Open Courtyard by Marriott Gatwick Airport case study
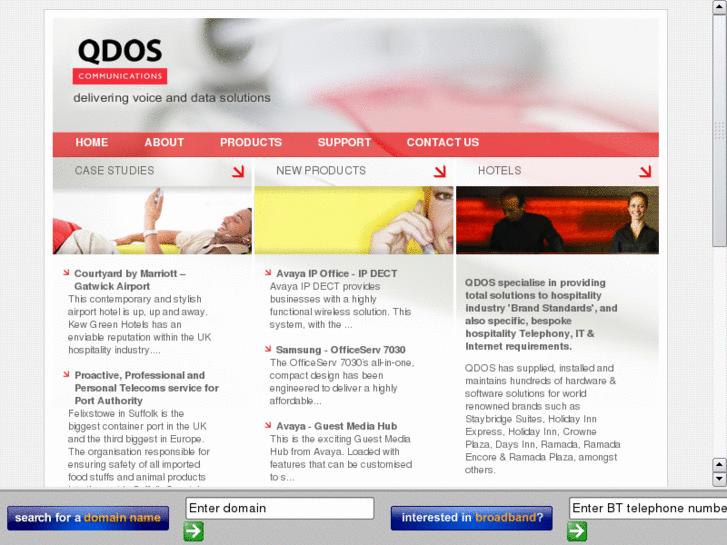The height and width of the screenshot is (545, 727). pyautogui.click(x=130, y=280)
